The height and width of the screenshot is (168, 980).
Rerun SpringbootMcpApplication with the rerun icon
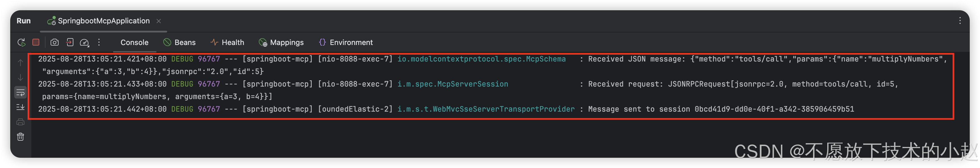[21, 42]
